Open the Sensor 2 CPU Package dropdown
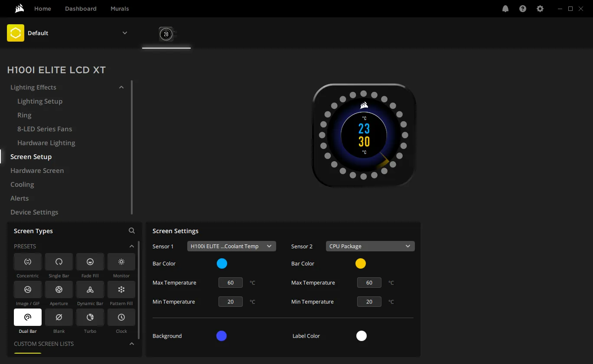The image size is (593, 364). (x=370, y=246)
